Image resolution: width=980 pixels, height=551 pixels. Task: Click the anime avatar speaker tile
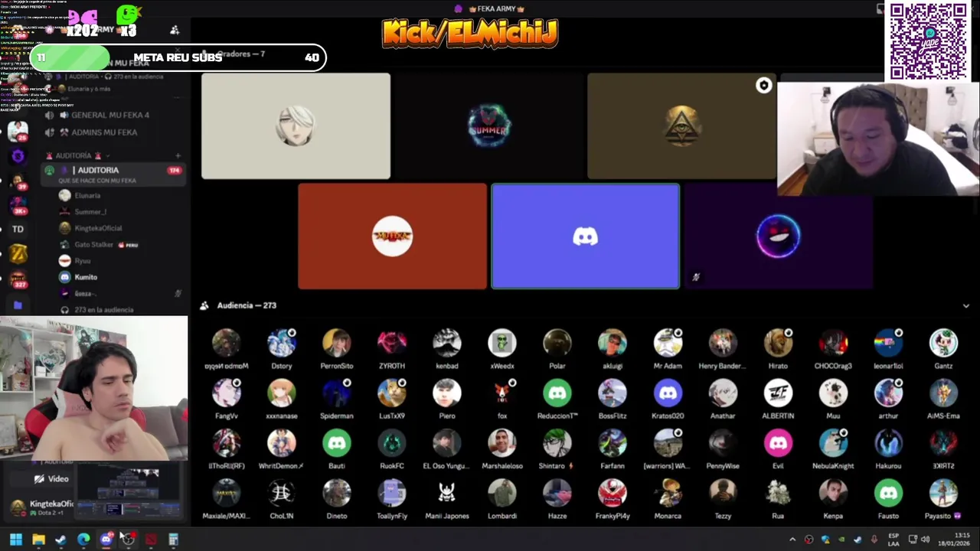pyautogui.click(x=296, y=126)
